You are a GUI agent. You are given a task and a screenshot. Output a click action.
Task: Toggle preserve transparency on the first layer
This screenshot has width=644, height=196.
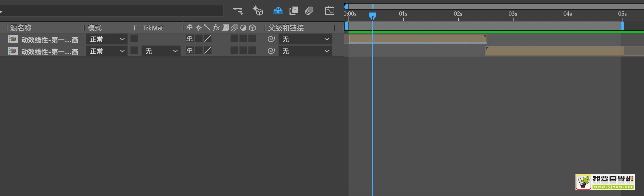pyautogui.click(x=134, y=39)
